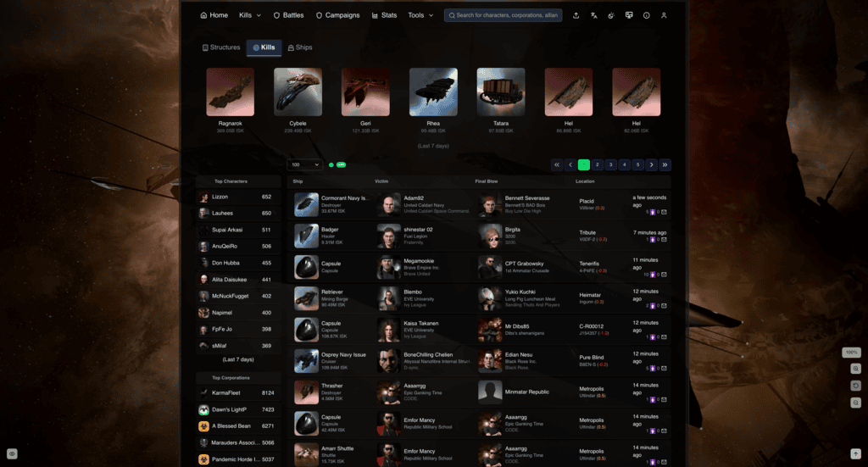Open the Battles menu item

[288, 15]
